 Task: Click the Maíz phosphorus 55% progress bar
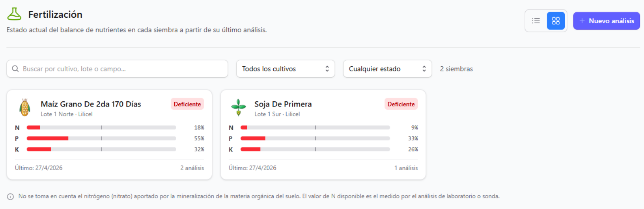tap(101, 138)
